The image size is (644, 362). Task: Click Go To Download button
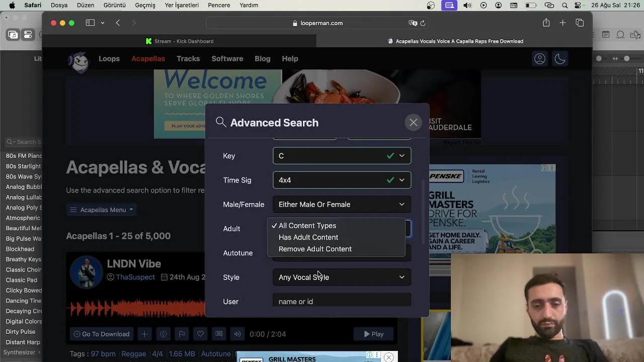coord(101,334)
